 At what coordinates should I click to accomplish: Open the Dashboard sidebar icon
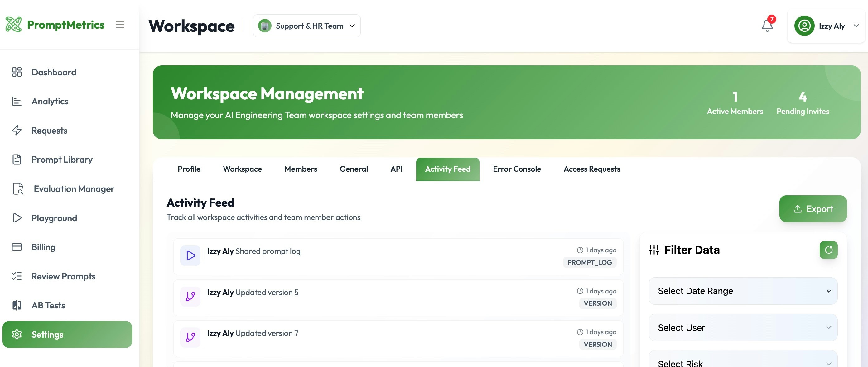click(17, 72)
